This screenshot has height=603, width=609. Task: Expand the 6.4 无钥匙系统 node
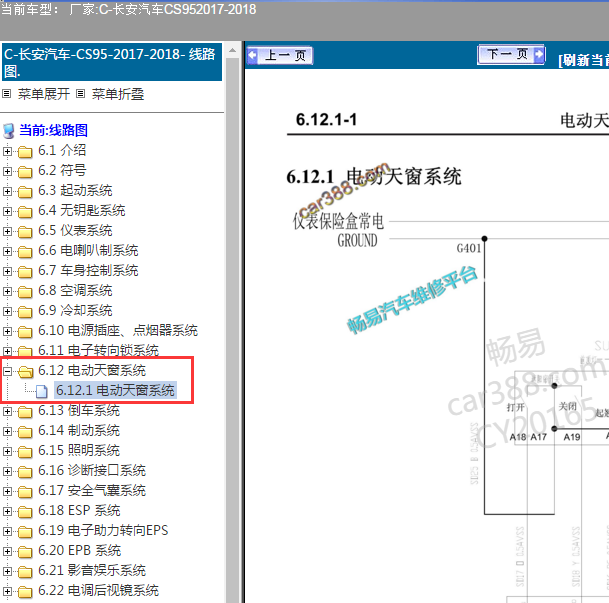7,211
